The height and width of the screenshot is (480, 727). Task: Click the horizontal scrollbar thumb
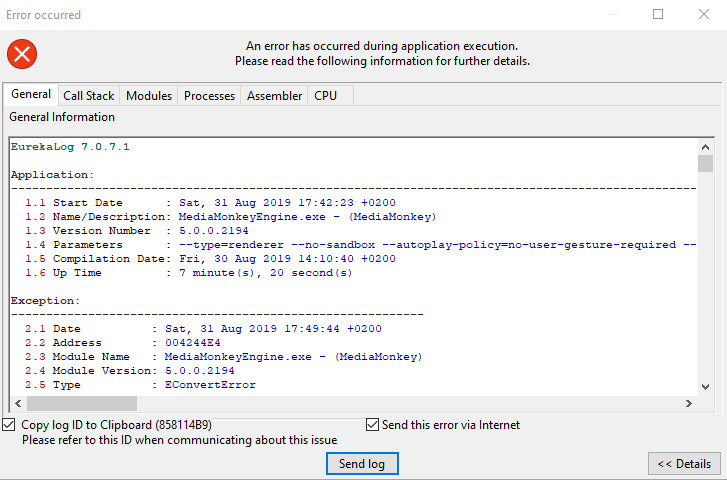click(x=81, y=403)
